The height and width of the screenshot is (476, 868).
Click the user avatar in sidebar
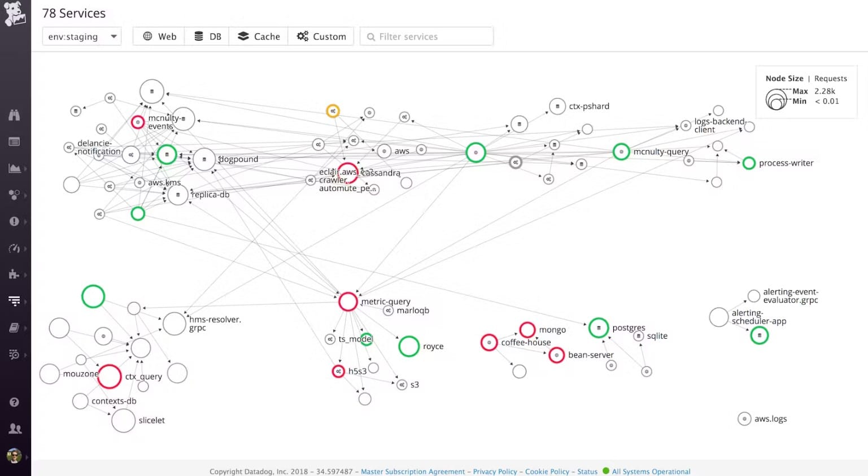tap(14, 455)
